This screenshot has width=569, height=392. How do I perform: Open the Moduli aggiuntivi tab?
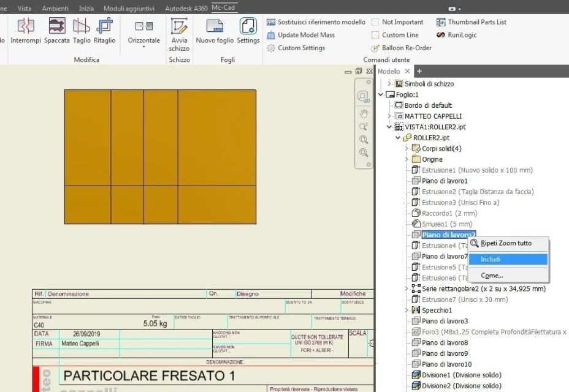point(129,9)
